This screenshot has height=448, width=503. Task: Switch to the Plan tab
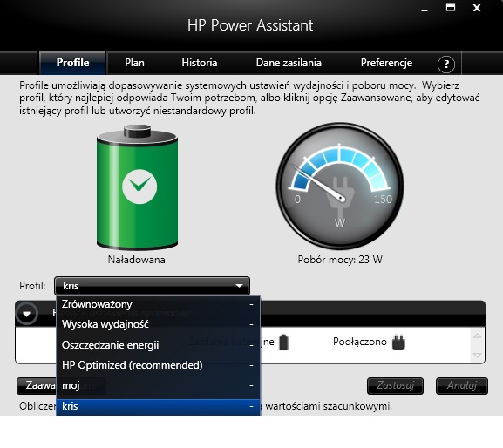tap(134, 63)
